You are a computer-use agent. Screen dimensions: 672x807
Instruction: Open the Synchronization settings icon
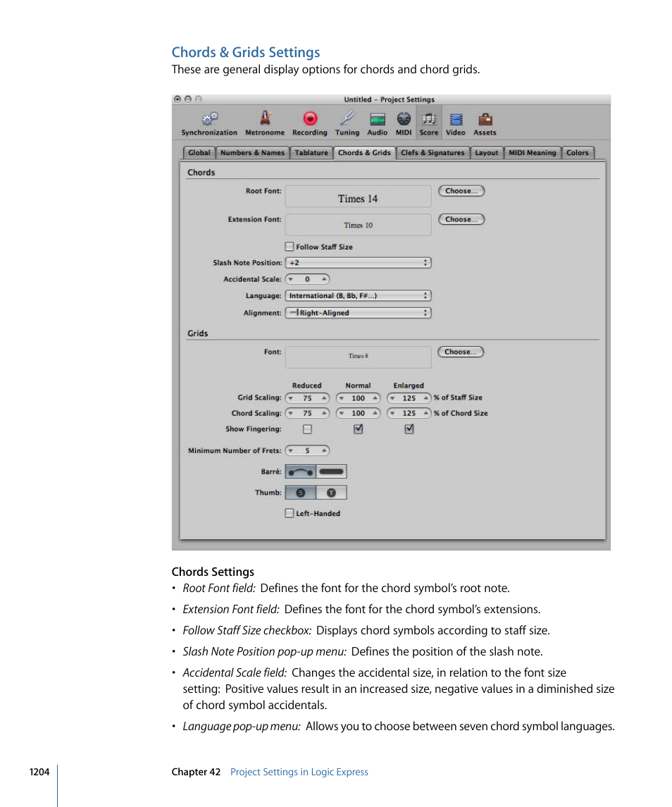click(209, 120)
